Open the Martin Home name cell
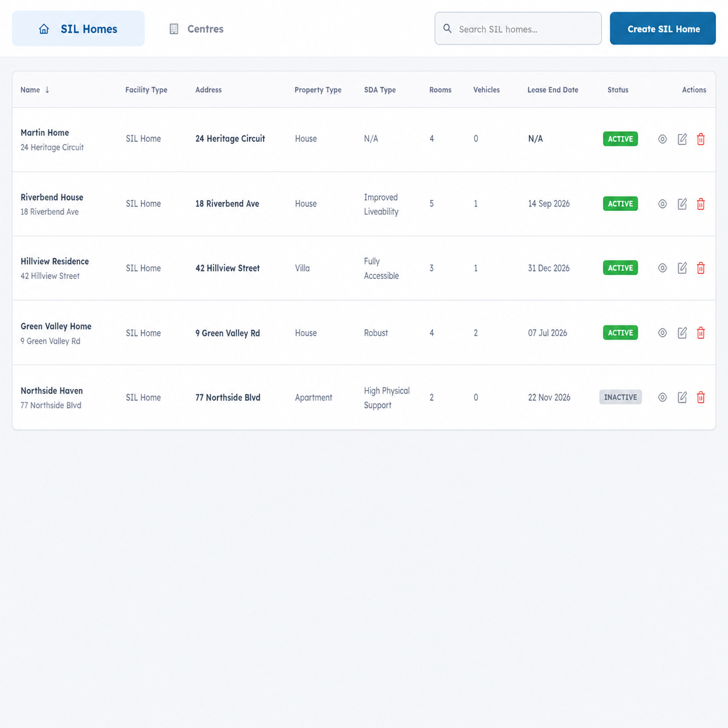 (52, 140)
